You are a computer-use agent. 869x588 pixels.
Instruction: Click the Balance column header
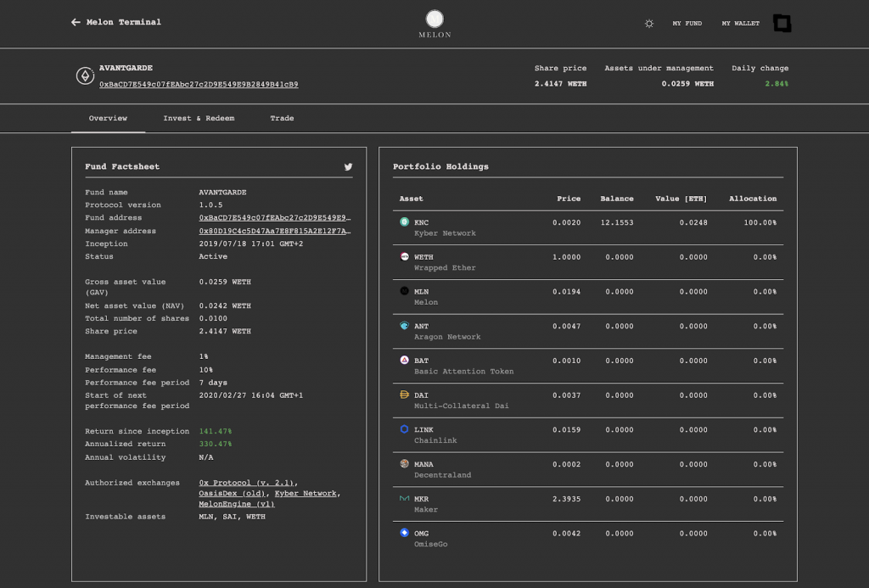pyautogui.click(x=617, y=199)
